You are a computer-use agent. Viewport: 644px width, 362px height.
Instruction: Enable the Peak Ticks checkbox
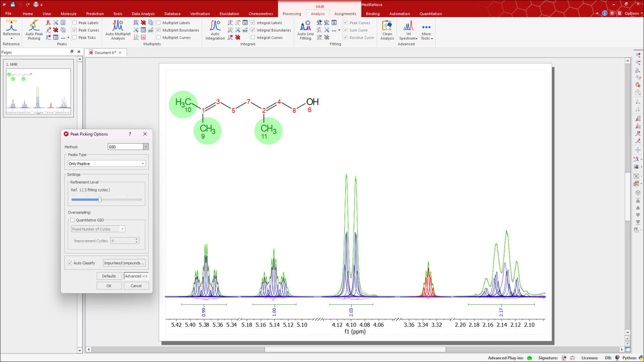pyautogui.click(x=74, y=38)
